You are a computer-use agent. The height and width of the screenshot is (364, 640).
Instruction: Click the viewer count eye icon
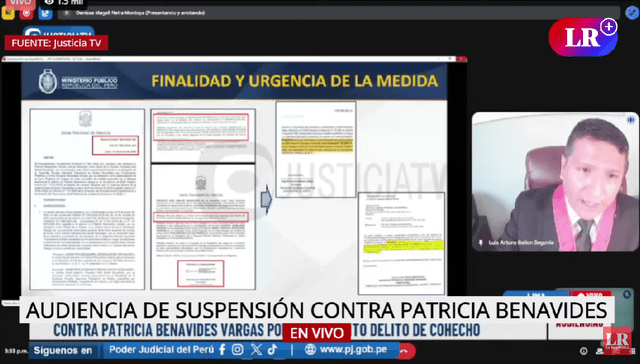[49, 2]
